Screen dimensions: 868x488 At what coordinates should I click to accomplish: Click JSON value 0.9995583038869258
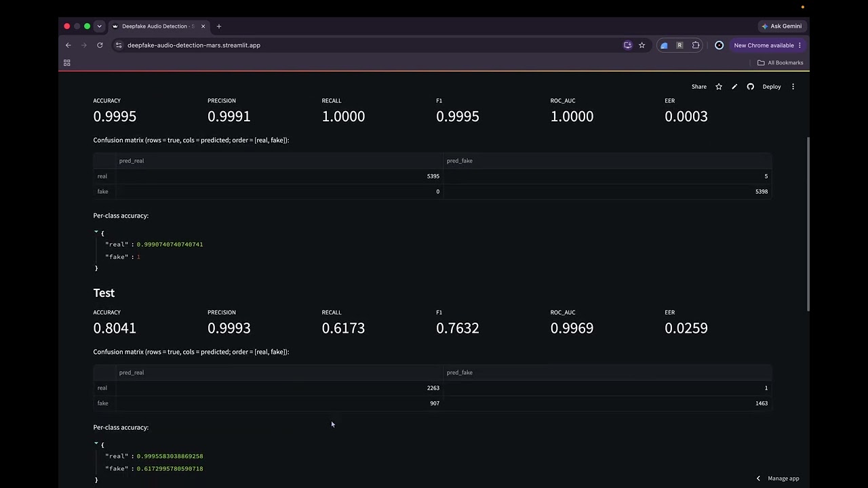pos(170,456)
